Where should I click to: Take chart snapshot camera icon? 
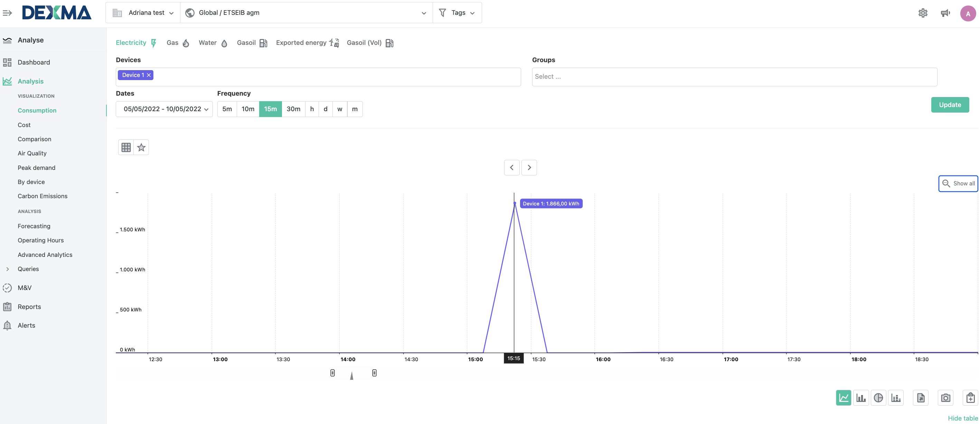tap(945, 398)
